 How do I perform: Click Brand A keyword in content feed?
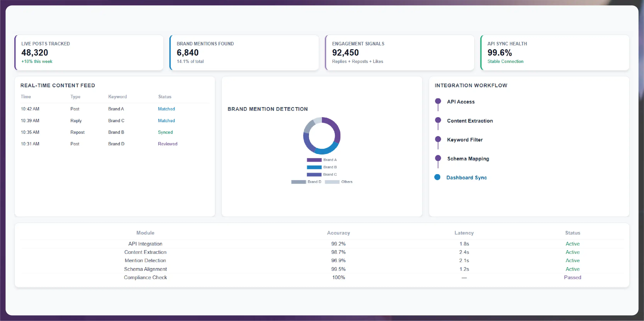116,109
